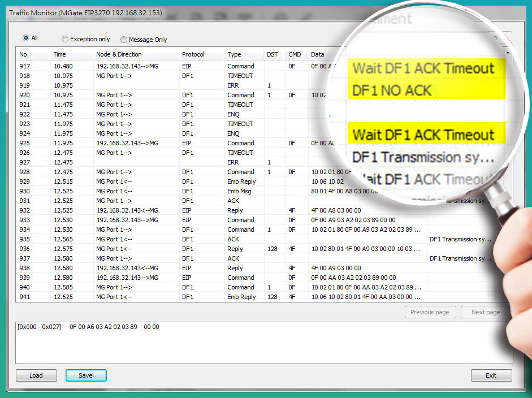Select row number 917

[x=25, y=66]
